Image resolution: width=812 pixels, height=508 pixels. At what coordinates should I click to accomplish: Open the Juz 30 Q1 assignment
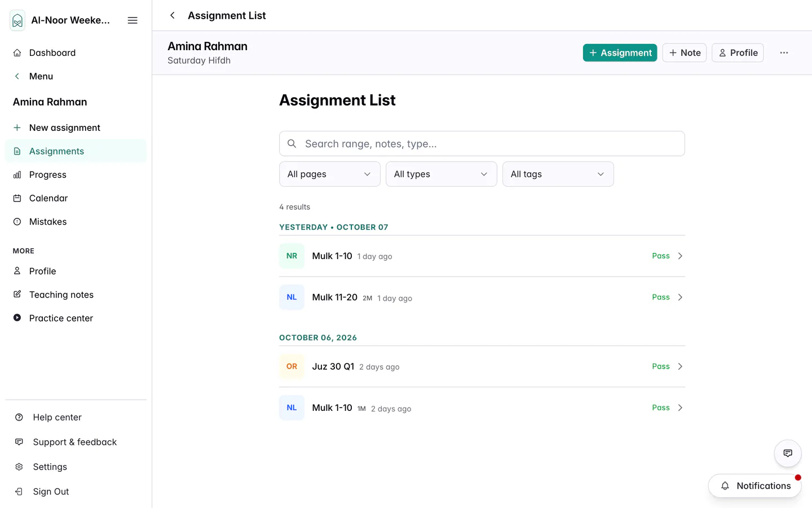tap(482, 366)
